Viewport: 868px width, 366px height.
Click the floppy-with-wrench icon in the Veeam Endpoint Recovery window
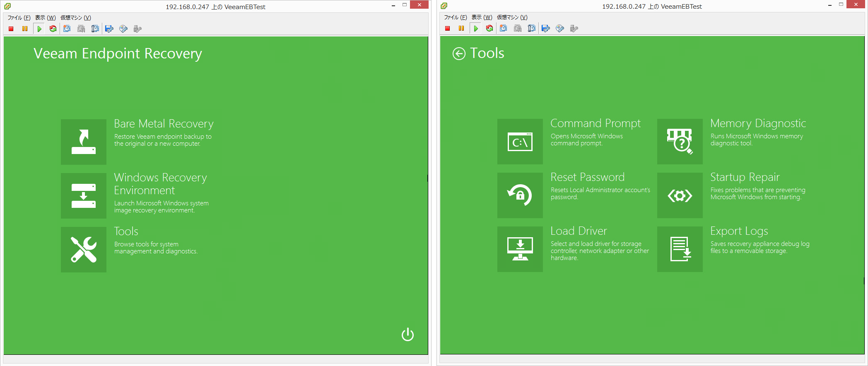tap(109, 29)
